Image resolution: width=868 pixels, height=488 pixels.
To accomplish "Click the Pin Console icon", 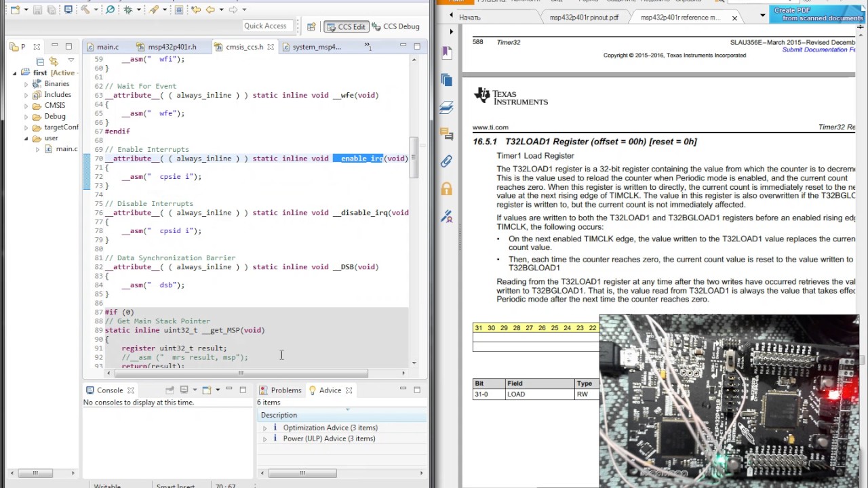I will point(170,390).
